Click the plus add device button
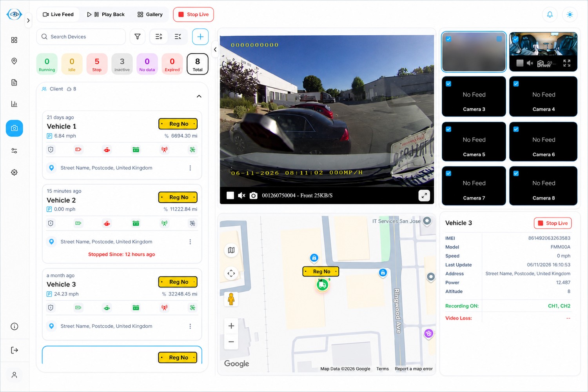The width and height of the screenshot is (588, 392). (200, 36)
